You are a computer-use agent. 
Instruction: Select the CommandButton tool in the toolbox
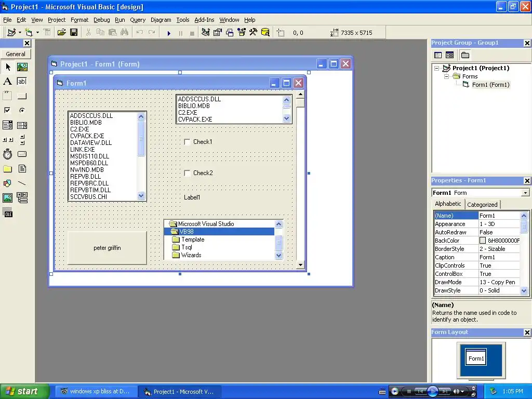[x=22, y=96]
